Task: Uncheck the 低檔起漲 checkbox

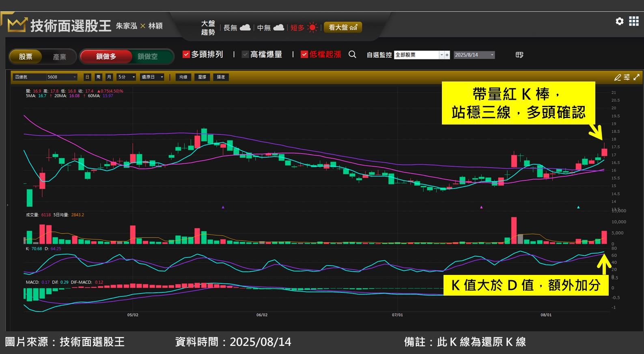Action: tap(304, 54)
